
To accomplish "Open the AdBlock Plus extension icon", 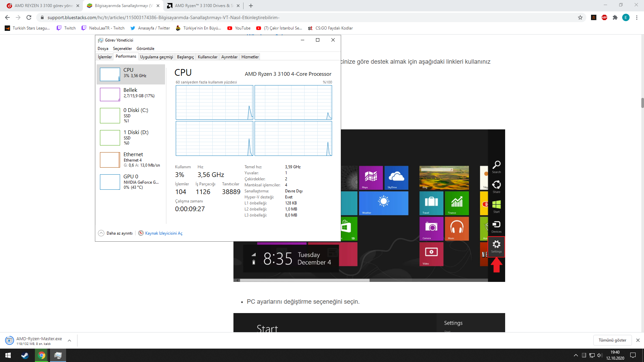I will [604, 17].
